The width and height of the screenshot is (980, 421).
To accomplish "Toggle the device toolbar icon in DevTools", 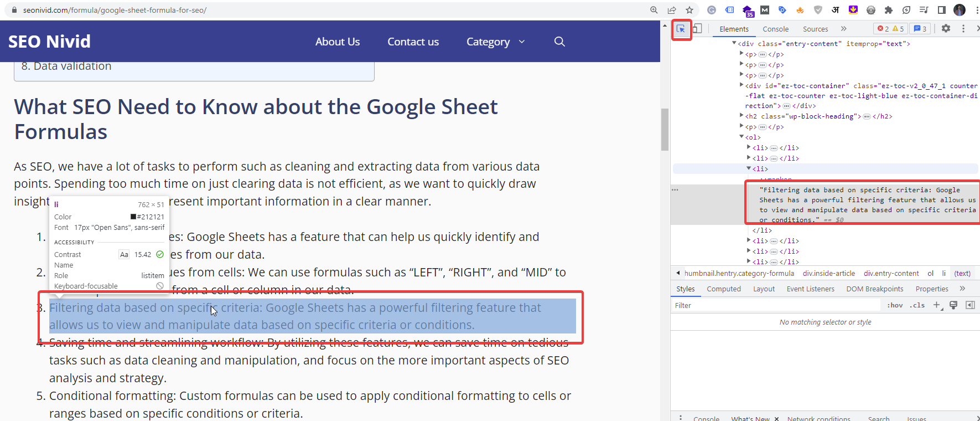I will (697, 29).
